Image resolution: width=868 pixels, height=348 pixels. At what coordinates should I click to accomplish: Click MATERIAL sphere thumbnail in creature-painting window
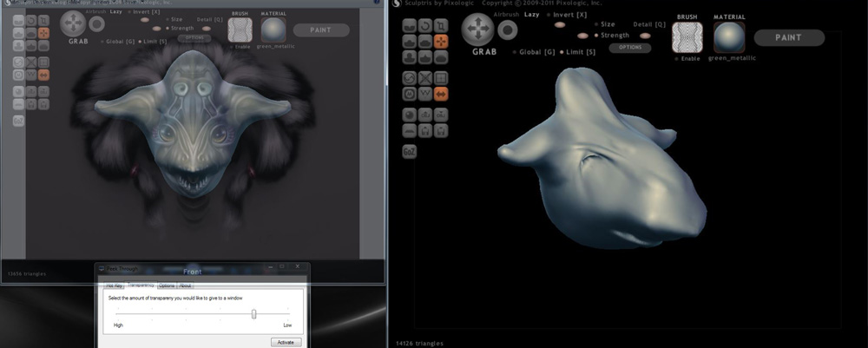pyautogui.click(x=273, y=30)
